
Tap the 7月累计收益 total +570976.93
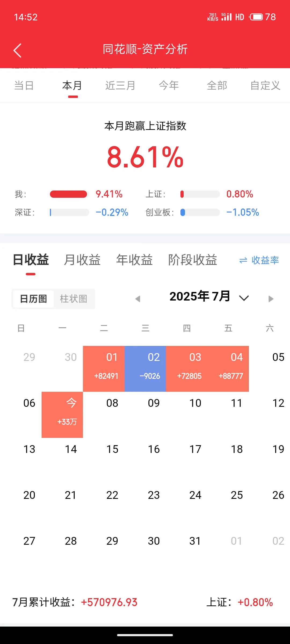point(109,602)
